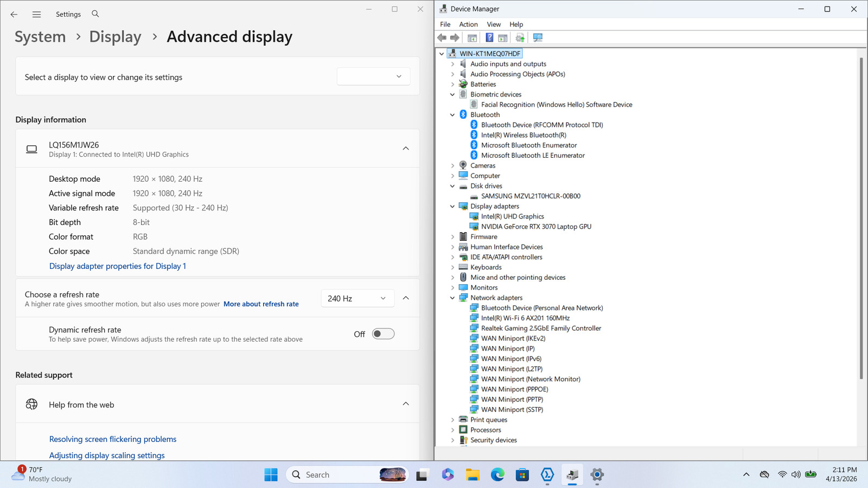Open View menu in Device Manager

494,24
